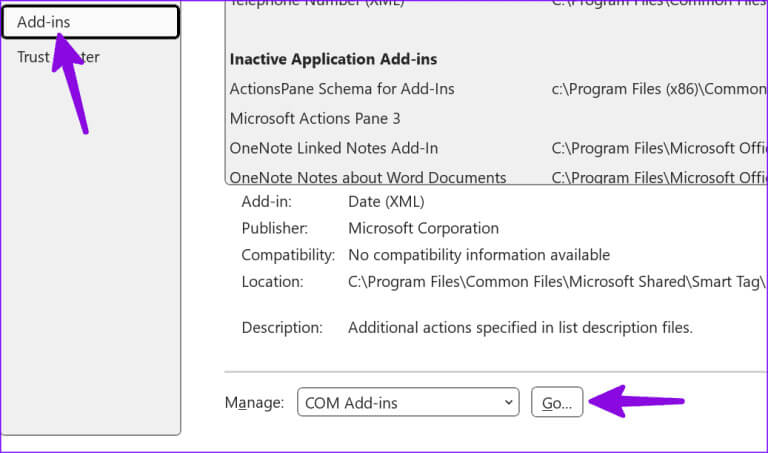Image resolution: width=768 pixels, height=453 pixels.
Task: Click the OneNote Linked Notes location path
Action: click(659, 148)
